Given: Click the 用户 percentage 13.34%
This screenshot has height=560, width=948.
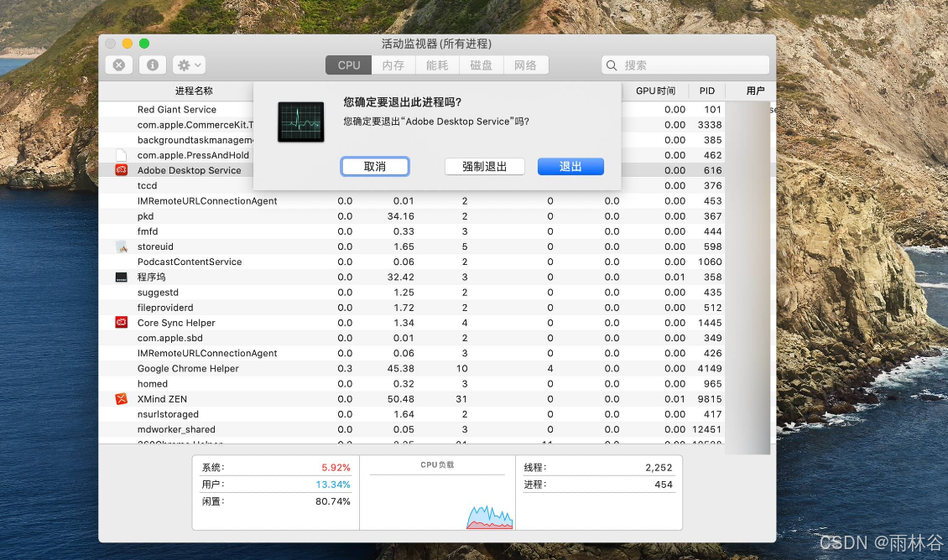Looking at the screenshot, I should (332, 485).
